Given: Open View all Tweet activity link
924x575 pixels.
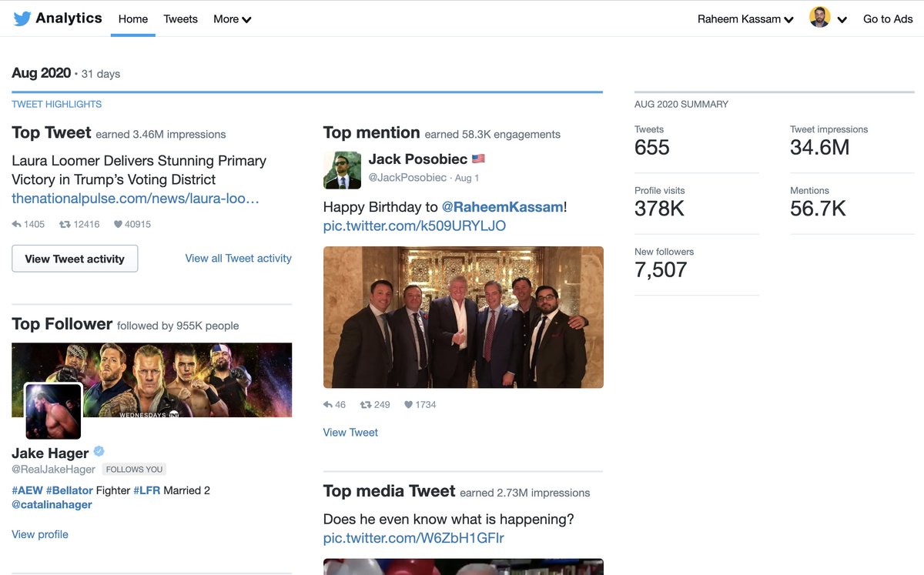Looking at the screenshot, I should point(239,259).
